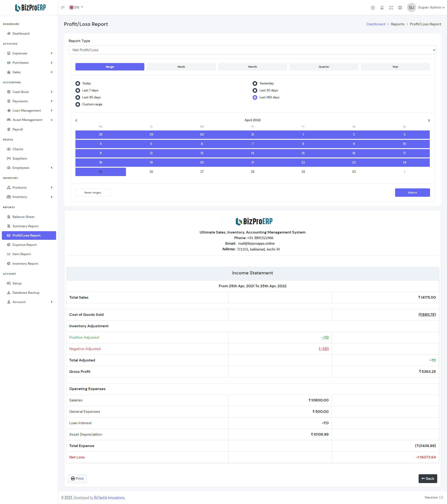Expand the Expenses submenu chevron
The image size is (447, 504).
click(52, 53)
